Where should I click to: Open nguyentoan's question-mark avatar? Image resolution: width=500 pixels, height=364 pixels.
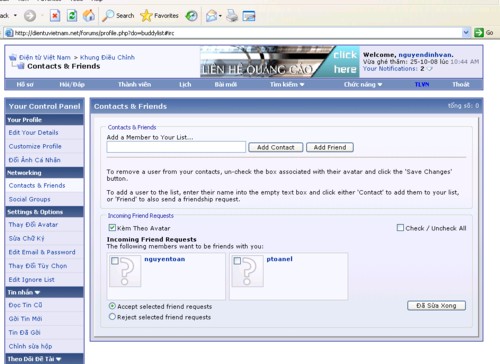(x=125, y=271)
